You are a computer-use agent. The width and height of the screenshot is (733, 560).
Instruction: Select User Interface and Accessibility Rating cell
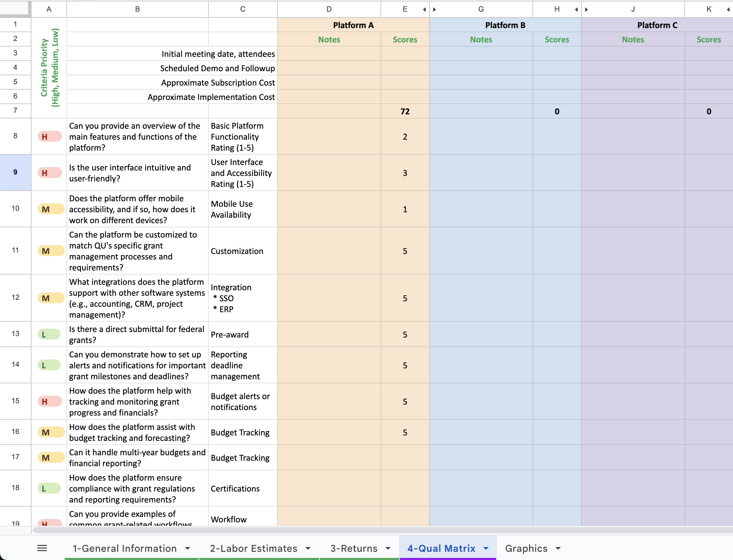243,173
